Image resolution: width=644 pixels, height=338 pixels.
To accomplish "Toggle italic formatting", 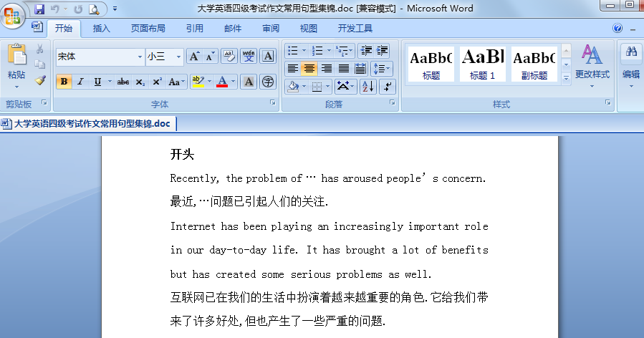I will 80,82.
